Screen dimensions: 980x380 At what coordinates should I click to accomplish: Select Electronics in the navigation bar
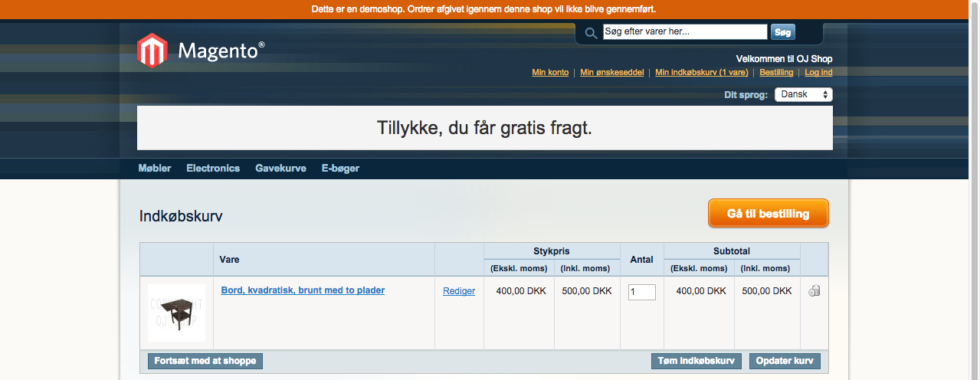(213, 169)
